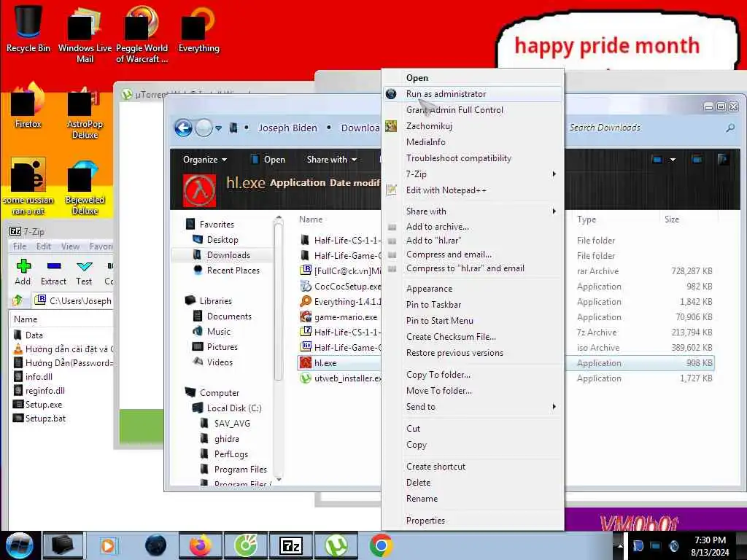Open media player from the taskbar
747x560 pixels.
tap(108, 545)
